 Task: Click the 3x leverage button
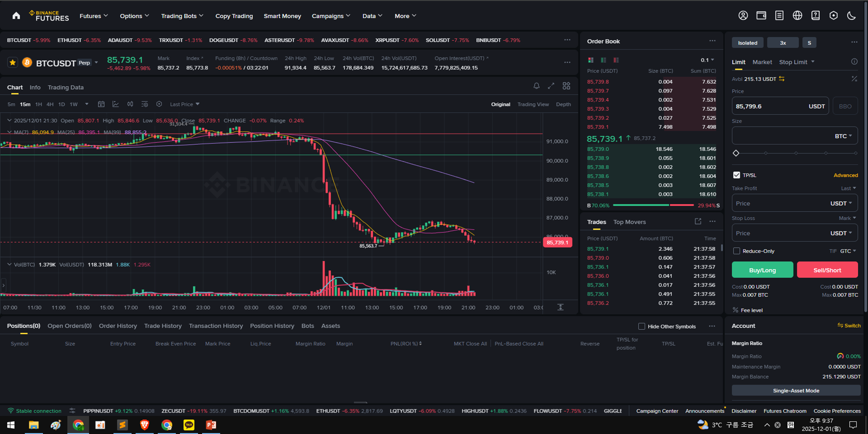[783, 43]
